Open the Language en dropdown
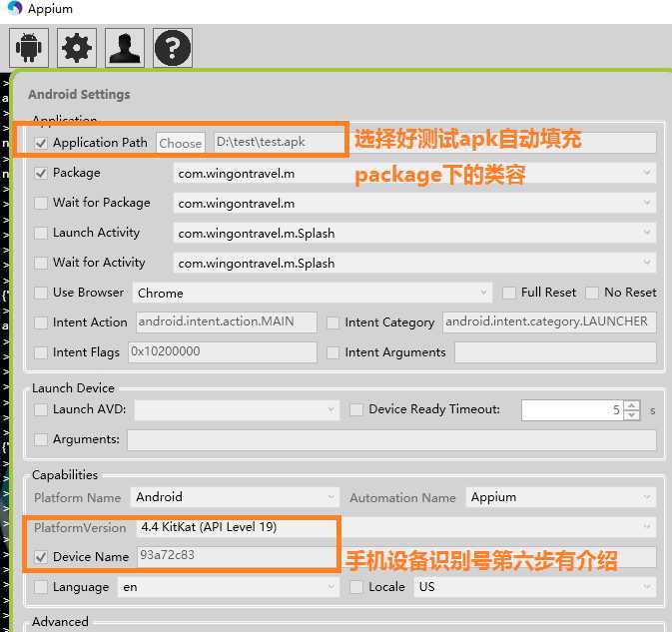 coord(229,587)
